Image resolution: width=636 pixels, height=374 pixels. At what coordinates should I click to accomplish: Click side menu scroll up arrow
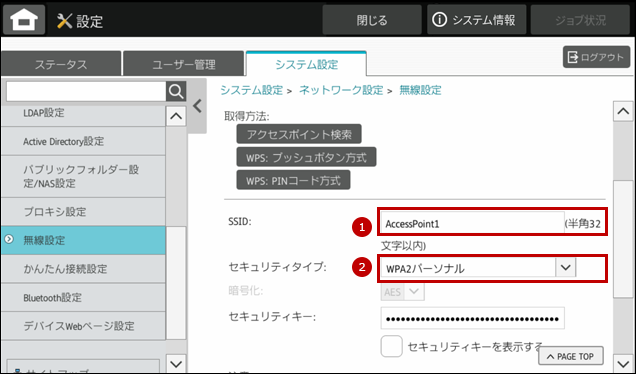click(176, 116)
